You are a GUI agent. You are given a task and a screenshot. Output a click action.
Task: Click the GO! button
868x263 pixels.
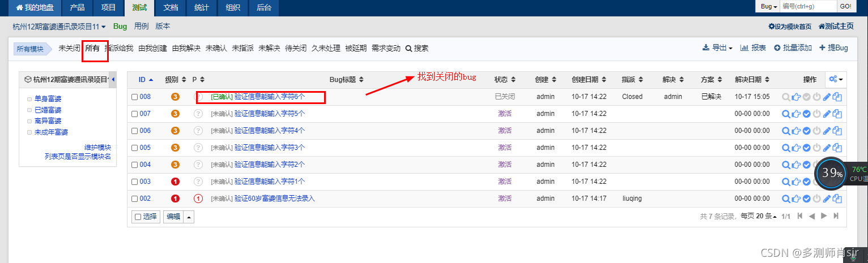(x=846, y=6)
